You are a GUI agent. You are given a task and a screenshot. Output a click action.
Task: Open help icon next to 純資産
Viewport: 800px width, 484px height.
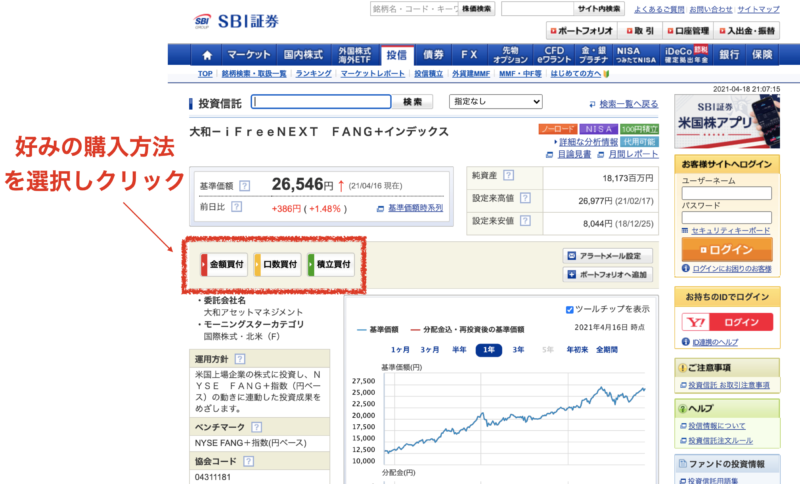pyautogui.click(x=508, y=175)
